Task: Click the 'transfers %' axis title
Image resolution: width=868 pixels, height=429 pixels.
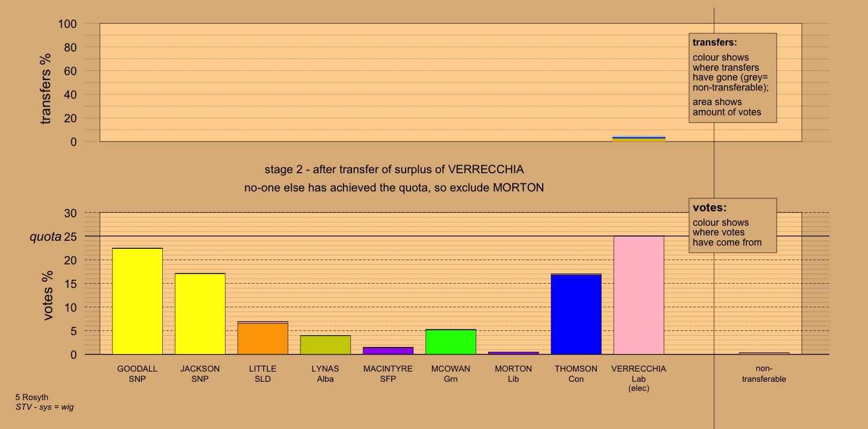Action: (46, 88)
